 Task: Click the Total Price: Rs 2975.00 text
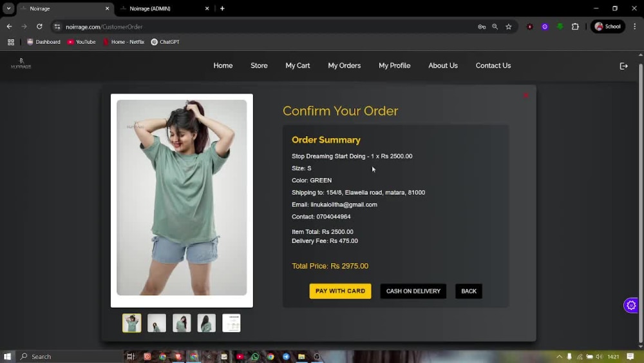[x=330, y=266]
